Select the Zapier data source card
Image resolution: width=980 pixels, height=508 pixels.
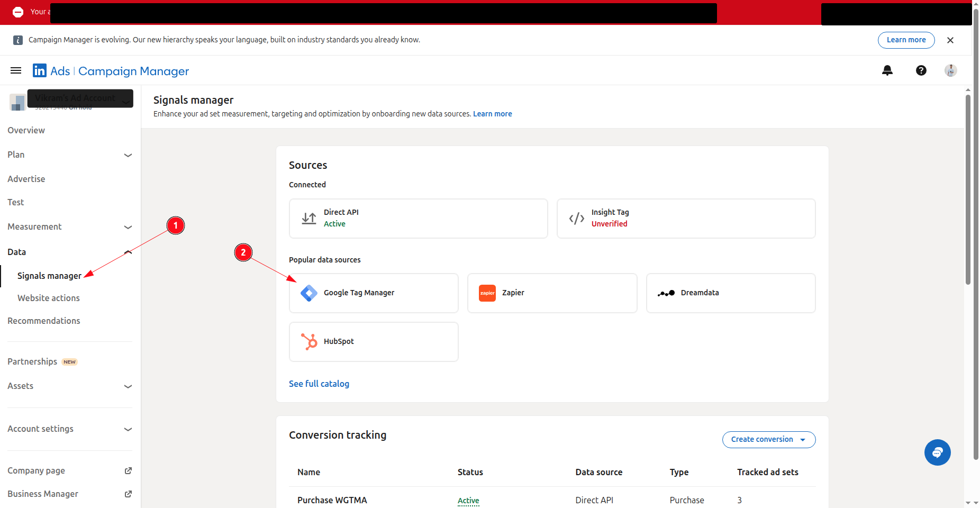click(552, 293)
